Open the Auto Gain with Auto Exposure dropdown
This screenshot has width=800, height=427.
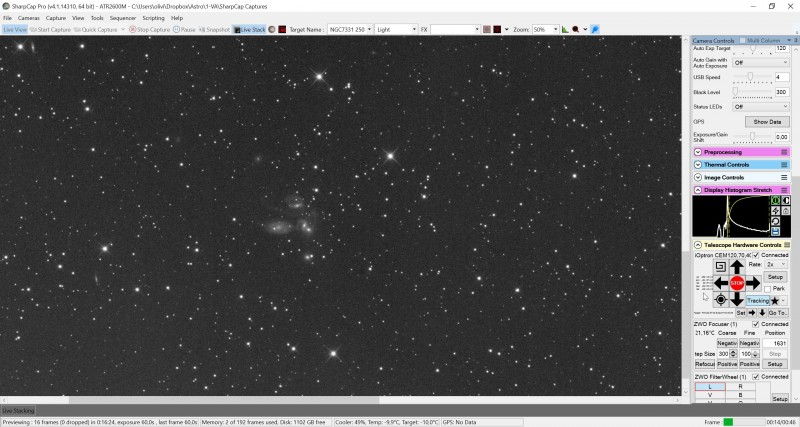pyautogui.click(x=761, y=63)
